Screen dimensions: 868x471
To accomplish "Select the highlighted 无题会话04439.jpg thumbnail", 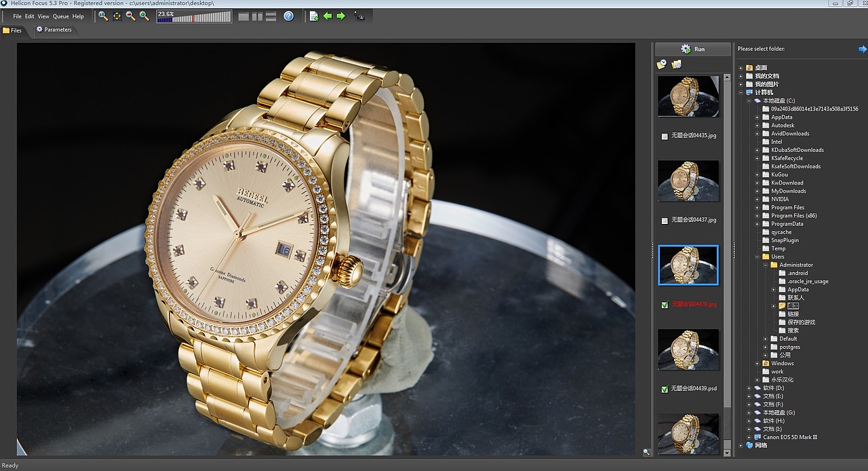I will tap(688, 265).
